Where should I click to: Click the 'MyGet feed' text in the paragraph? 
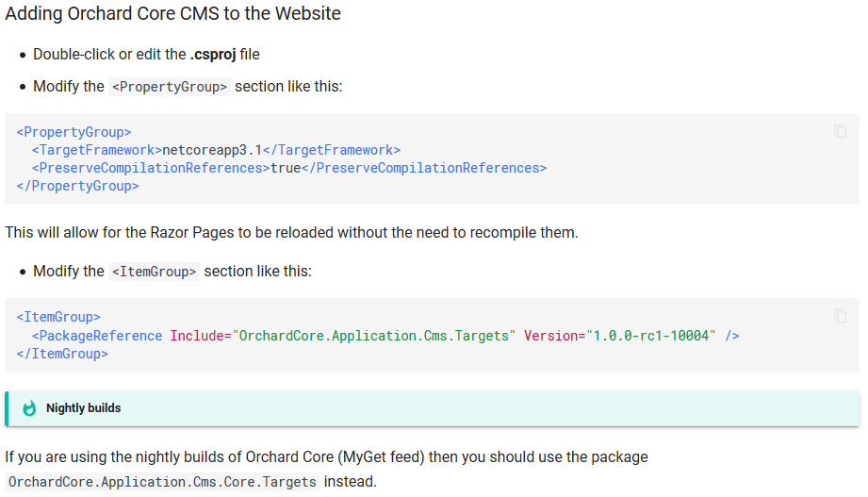tap(384, 457)
